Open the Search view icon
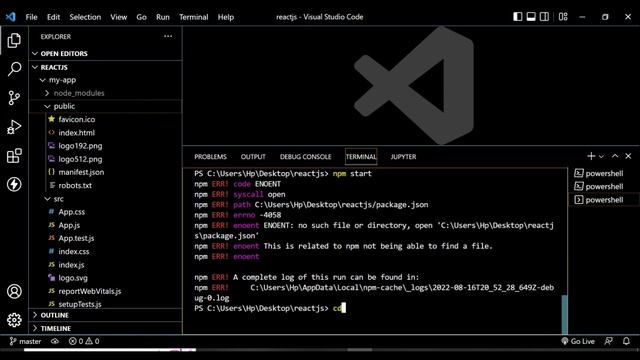 [14, 69]
